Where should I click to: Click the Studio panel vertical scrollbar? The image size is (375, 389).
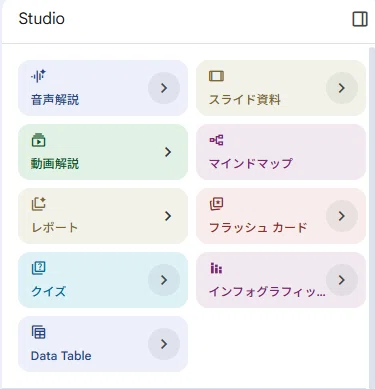click(x=372, y=217)
